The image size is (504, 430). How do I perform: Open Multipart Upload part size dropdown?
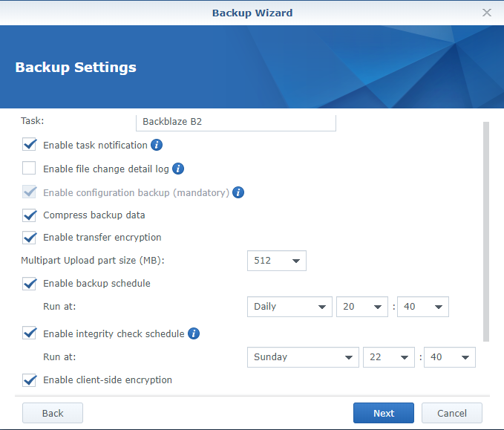point(276,261)
